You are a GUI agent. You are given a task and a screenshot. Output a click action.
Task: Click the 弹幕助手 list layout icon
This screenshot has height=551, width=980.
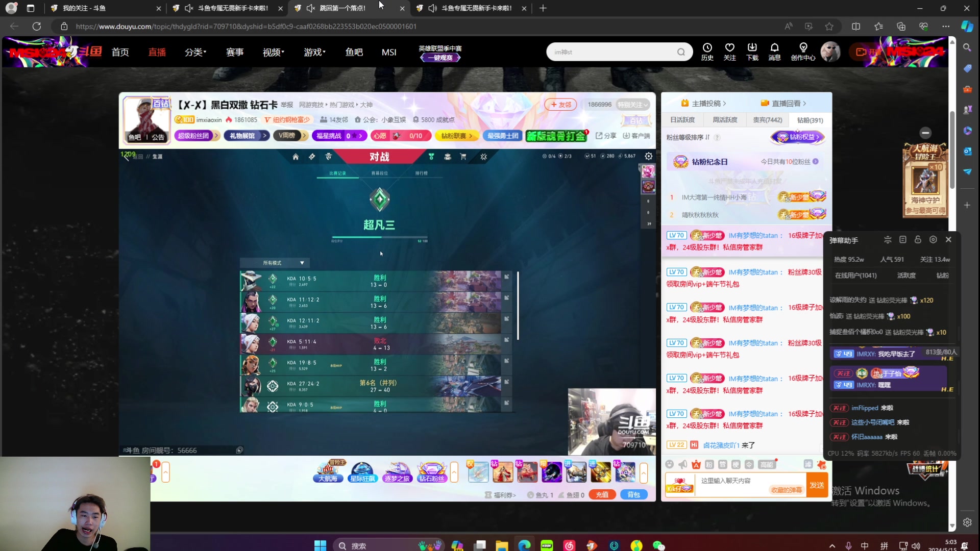pyautogui.click(x=902, y=240)
